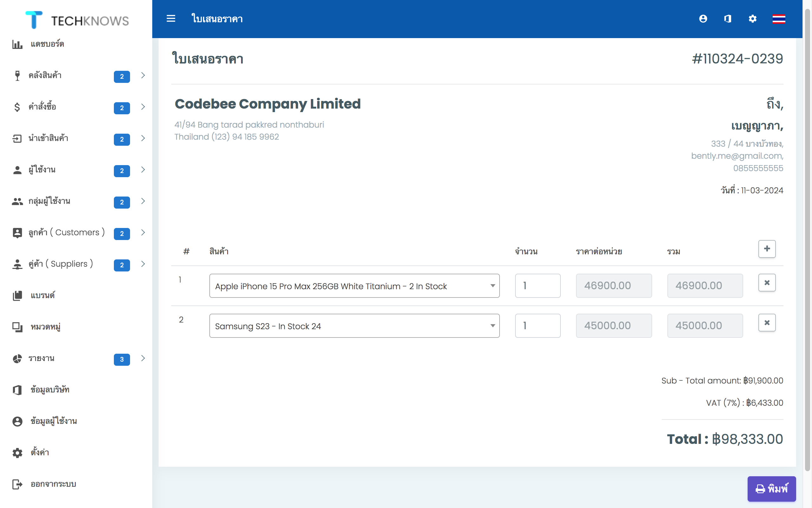This screenshot has height=508, width=812.
Task: Click the logout ออกจากระบบ icon
Action: point(17,484)
